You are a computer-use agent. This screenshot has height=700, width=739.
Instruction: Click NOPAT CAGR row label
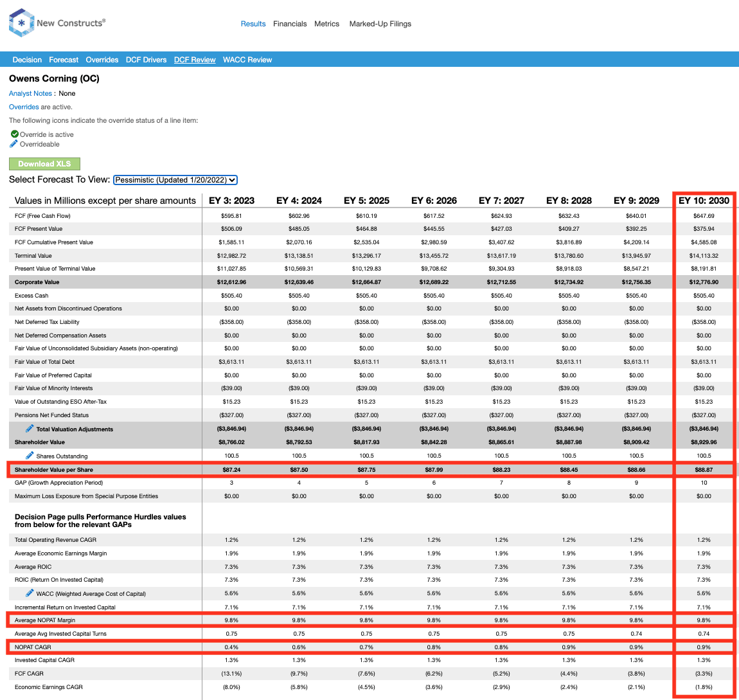(33, 647)
